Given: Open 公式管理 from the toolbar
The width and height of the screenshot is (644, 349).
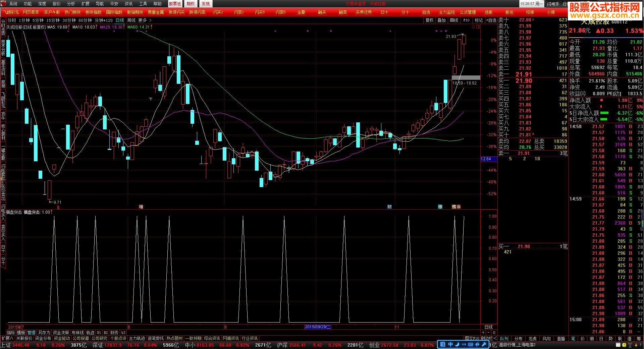Looking at the screenshot, I should pyautogui.click(x=468, y=12).
